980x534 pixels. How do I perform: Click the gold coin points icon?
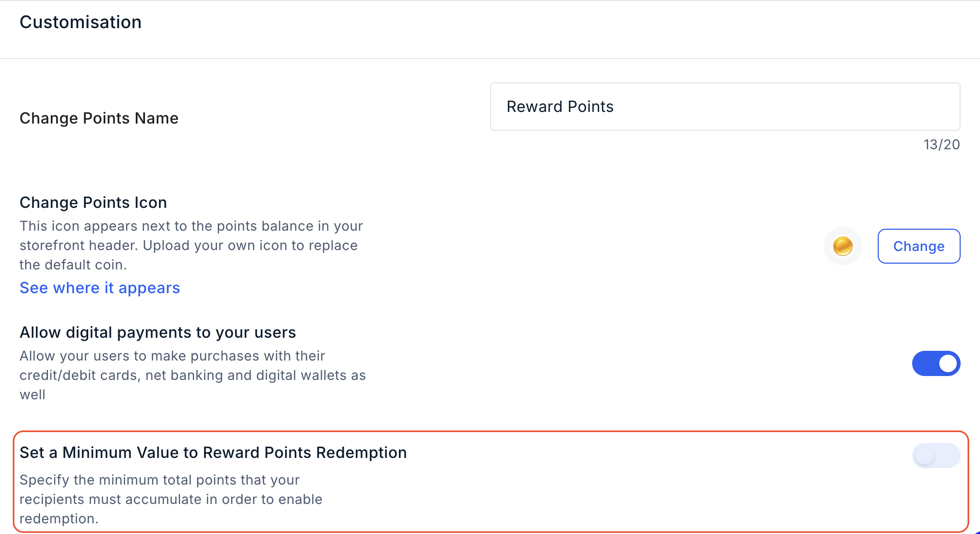(x=843, y=246)
